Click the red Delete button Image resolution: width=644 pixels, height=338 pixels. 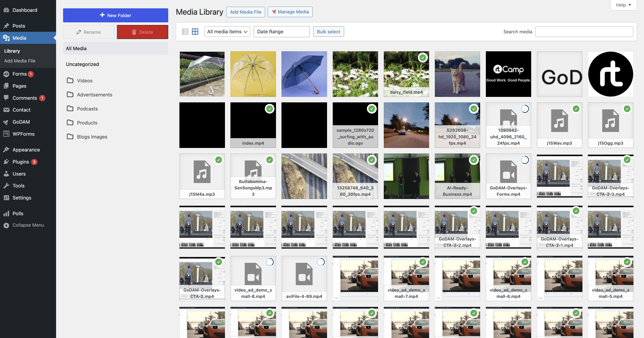pos(143,32)
